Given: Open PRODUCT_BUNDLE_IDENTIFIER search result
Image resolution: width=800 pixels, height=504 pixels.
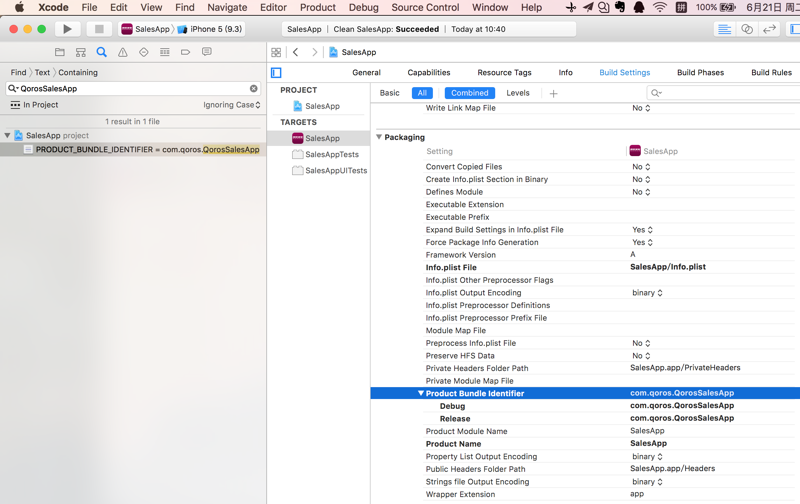Looking at the screenshot, I should (x=133, y=149).
